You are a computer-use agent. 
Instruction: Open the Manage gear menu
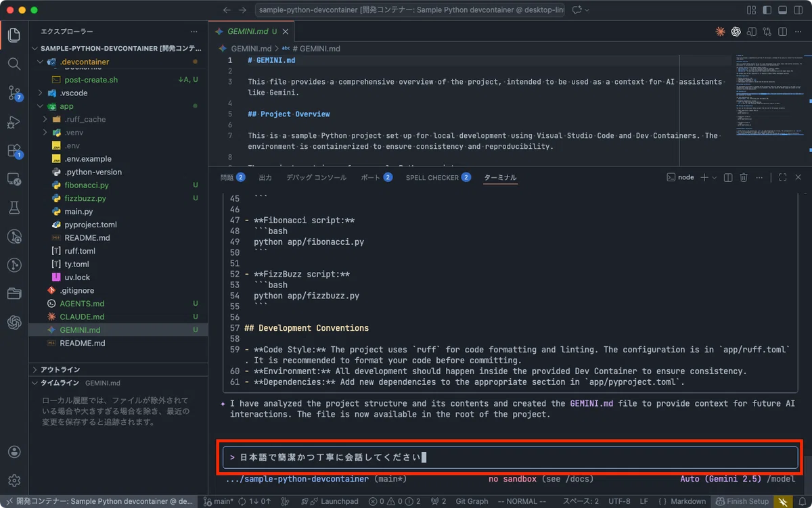[14, 481]
